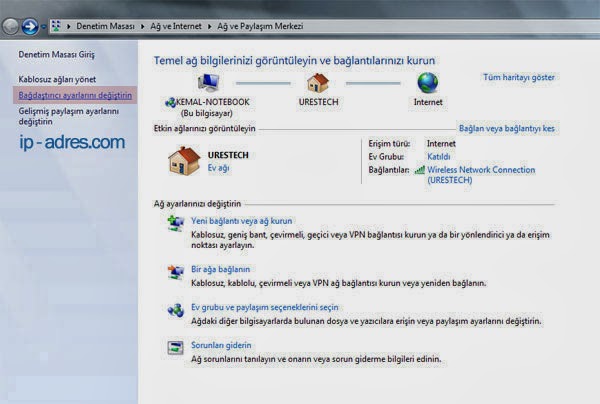
Task: Click the Ev ağı network type link
Action: (218, 168)
